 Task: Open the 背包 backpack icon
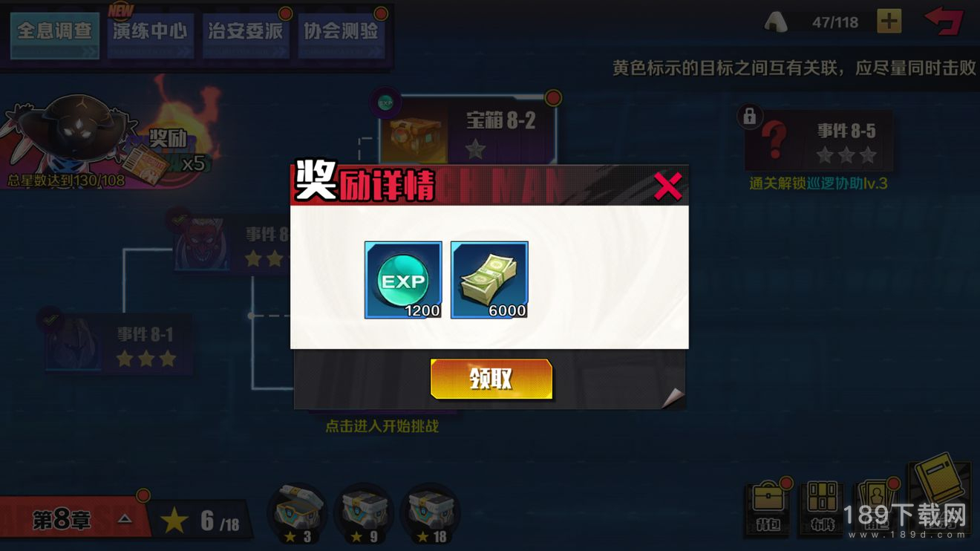(768, 508)
